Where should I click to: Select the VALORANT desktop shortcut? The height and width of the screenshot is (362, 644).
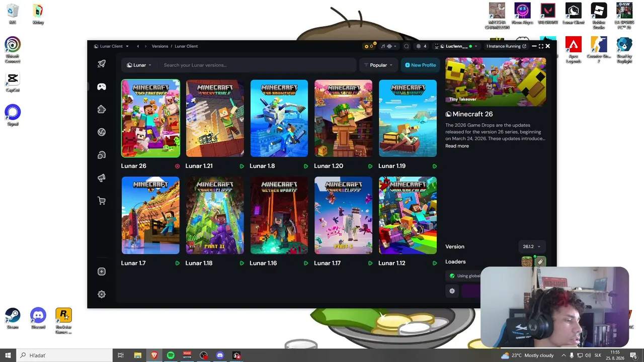pos(547,14)
